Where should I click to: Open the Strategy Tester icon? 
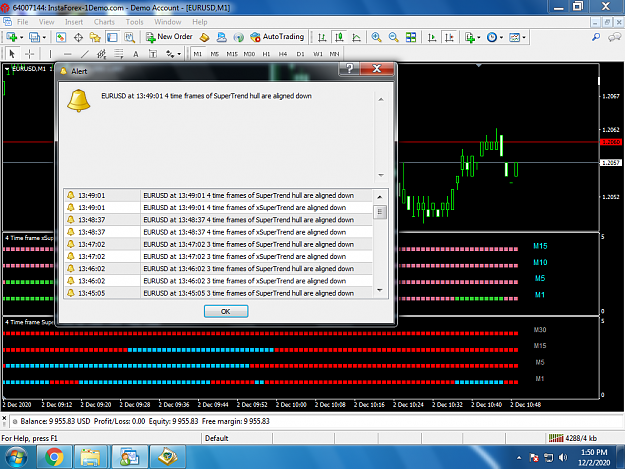point(129,37)
